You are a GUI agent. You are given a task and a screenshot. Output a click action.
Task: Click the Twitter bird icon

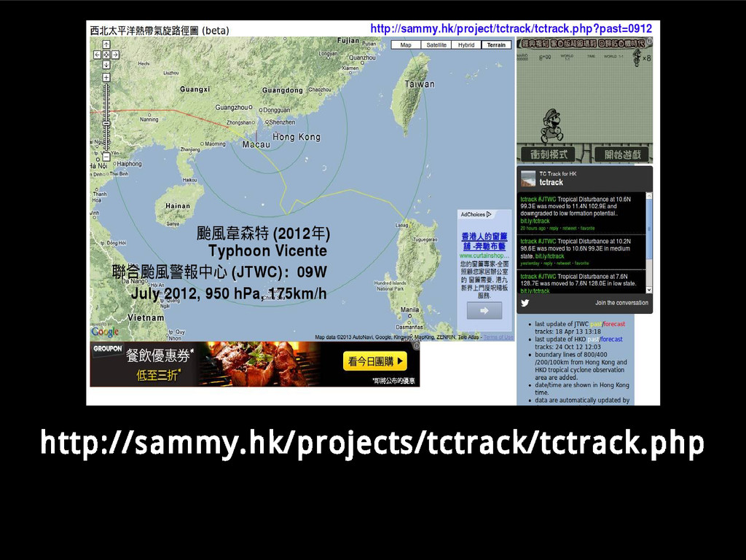tap(525, 303)
